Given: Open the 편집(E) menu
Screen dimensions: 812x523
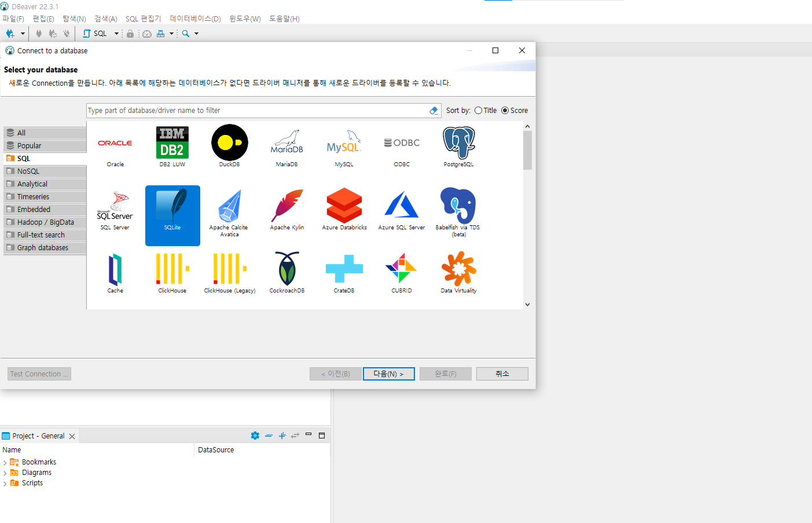Looking at the screenshot, I should tap(43, 19).
